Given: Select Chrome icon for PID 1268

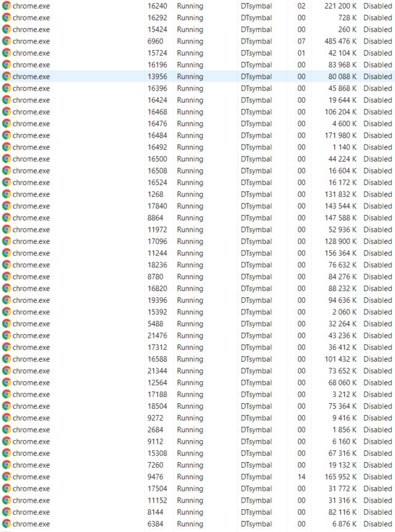Looking at the screenshot, I should coord(7,194).
